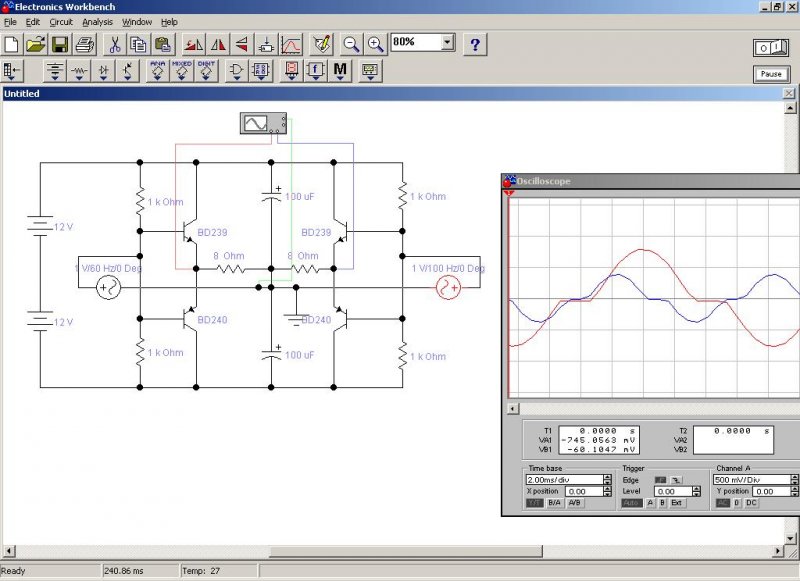Set Channel A coupling to DC
This screenshot has width=800, height=581.
(751, 503)
